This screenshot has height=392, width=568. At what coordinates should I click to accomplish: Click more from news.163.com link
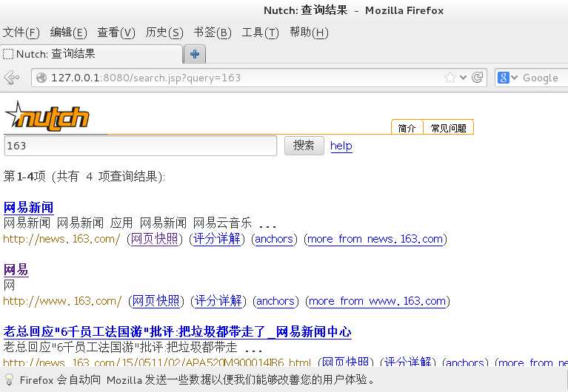click(x=376, y=239)
